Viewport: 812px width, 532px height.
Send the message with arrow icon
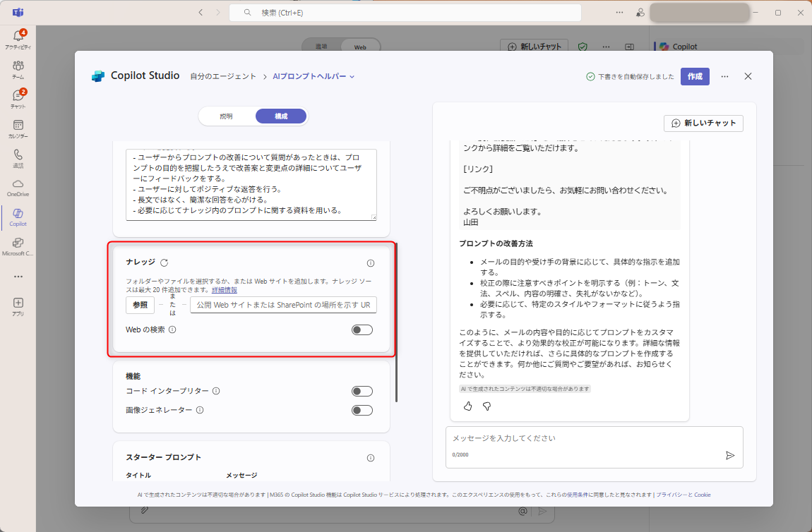point(730,455)
